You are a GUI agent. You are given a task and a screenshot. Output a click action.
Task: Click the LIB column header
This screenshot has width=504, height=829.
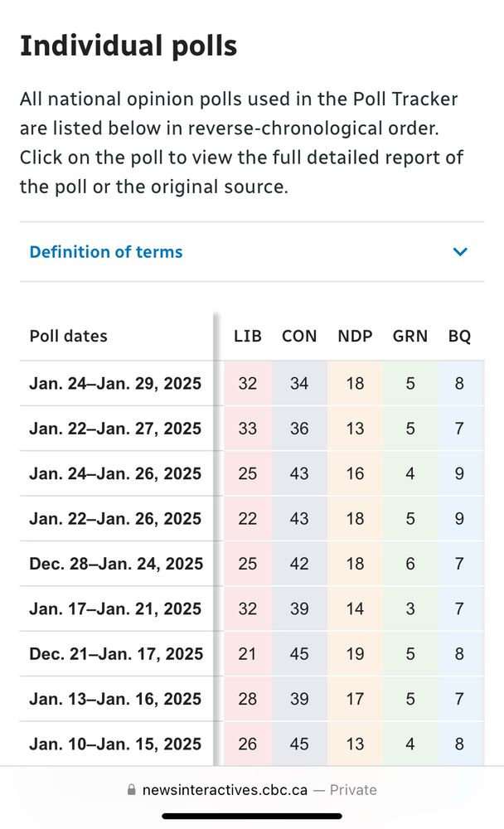tap(248, 337)
